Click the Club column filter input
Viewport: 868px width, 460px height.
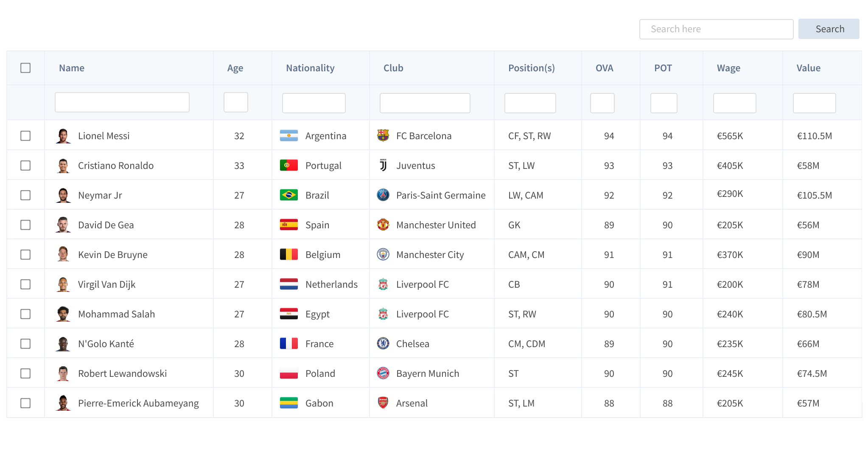click(x=425, y=102)
